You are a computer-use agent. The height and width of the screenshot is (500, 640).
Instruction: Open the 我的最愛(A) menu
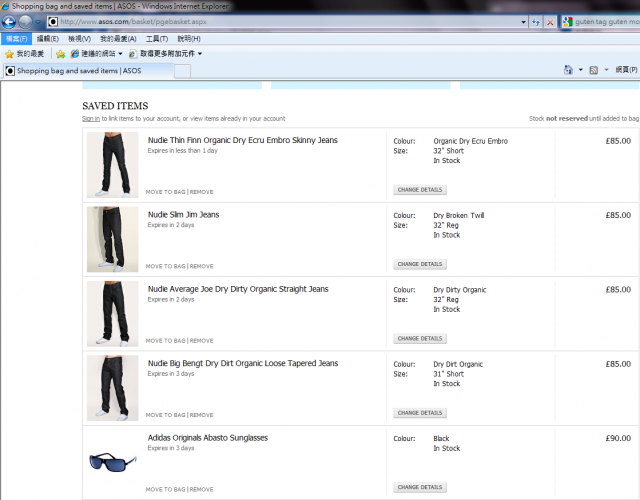(x=118, y=39)
